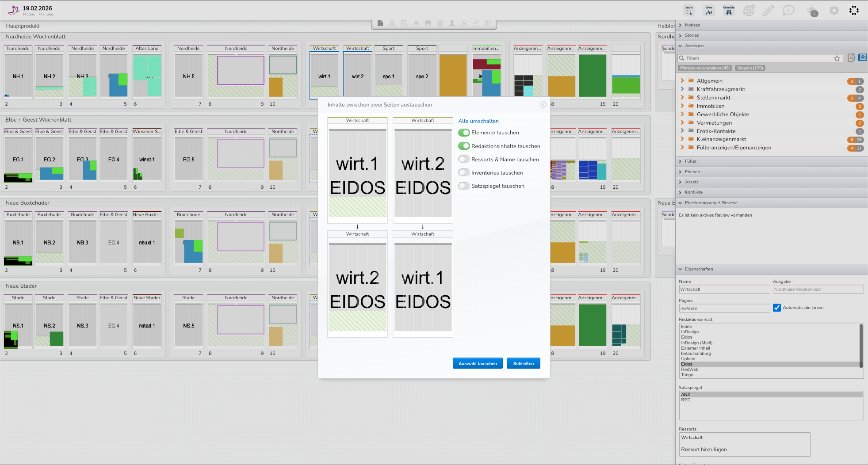Select the Stapeln (170) tab
Screen dimensions: 868x465
pos(750,68)
